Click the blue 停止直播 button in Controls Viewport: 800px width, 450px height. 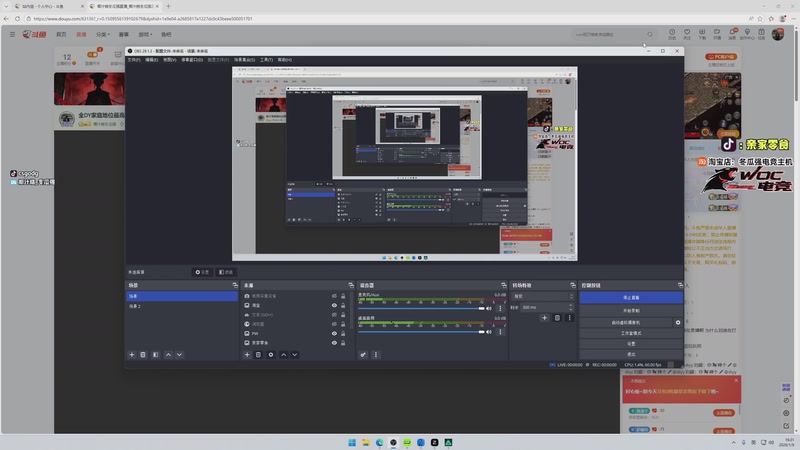(x=631, y=297)
